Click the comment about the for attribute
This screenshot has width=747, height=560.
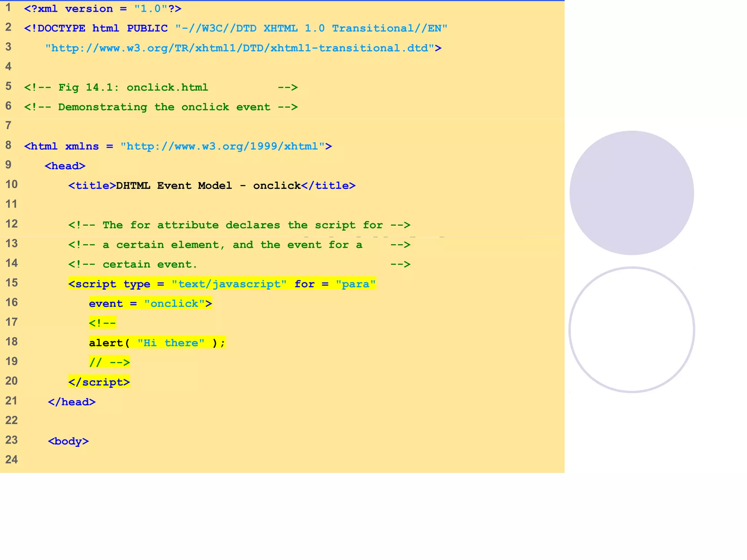click(x=239, y=225)
